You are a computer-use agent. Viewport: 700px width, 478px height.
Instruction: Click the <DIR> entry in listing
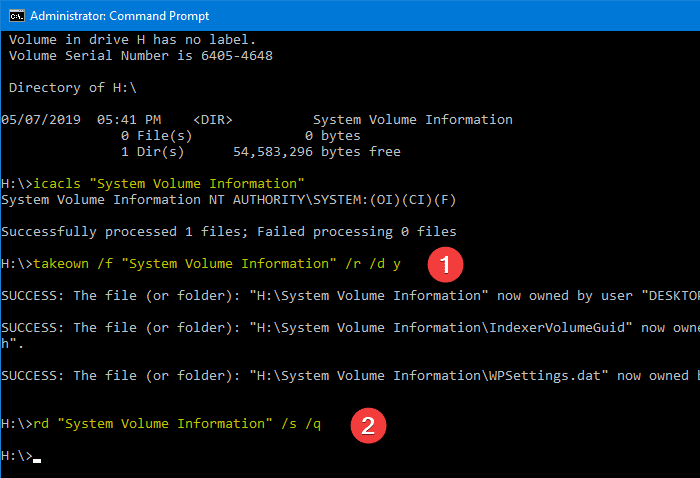point(212,120)
